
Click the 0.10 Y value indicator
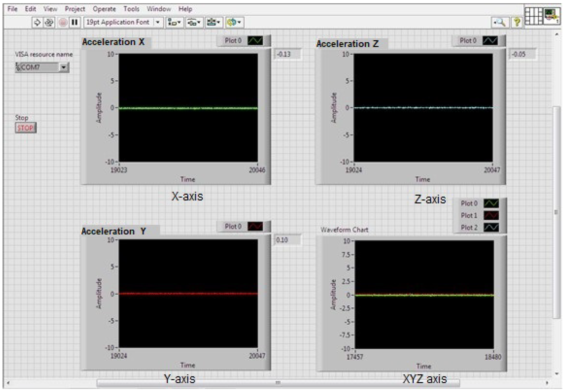tap(287, 240)
